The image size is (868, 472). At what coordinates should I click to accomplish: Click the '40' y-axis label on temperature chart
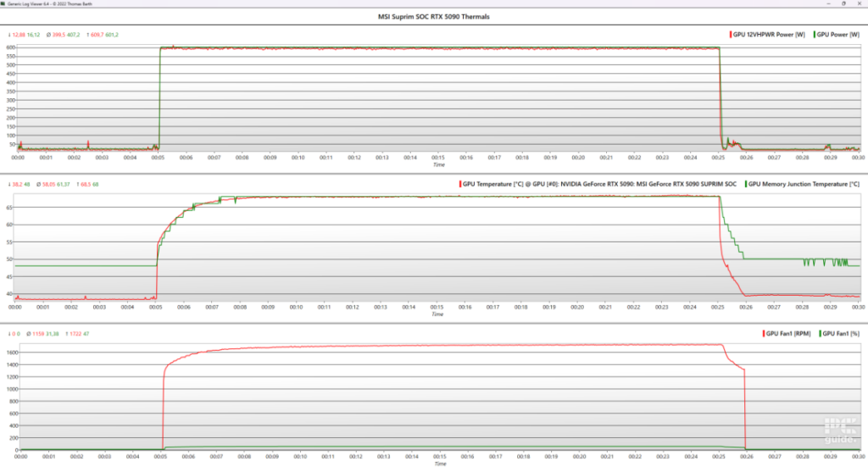(9, 294)
